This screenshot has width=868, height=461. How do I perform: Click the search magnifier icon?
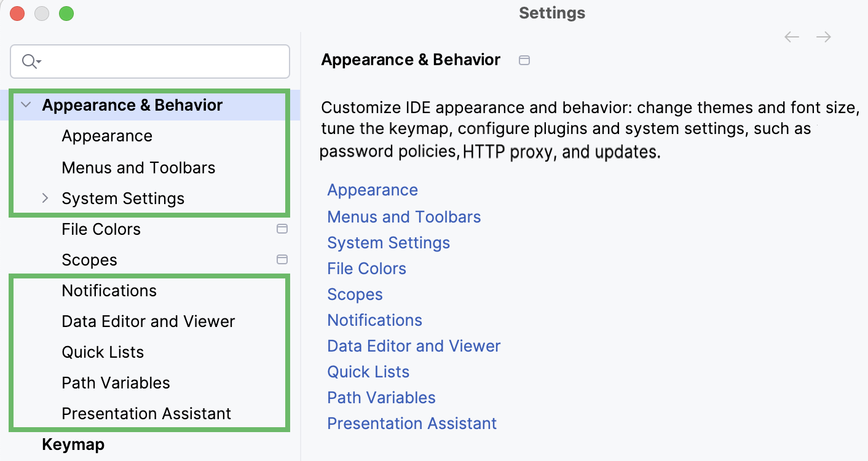click(x=28, y=61)
